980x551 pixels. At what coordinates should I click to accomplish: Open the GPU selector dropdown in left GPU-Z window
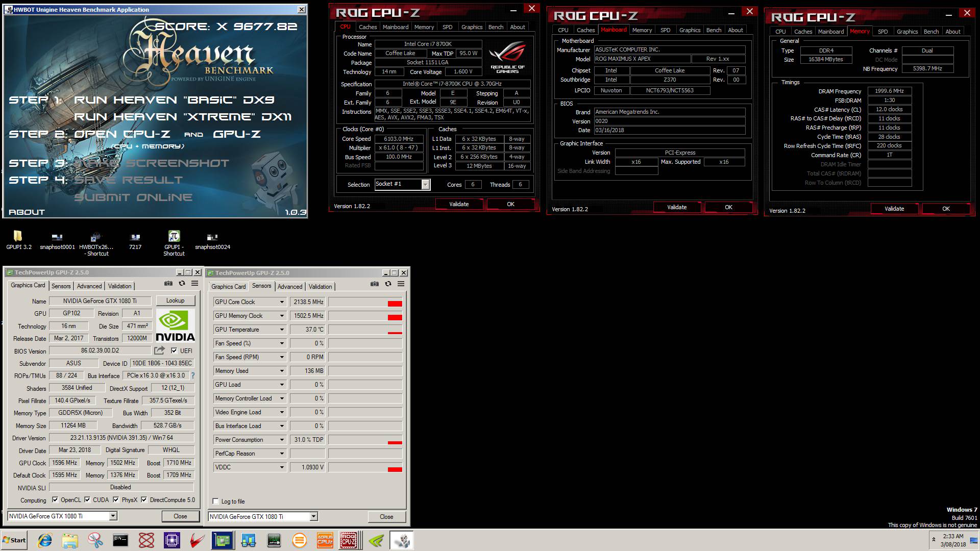(x=113, y=516)
